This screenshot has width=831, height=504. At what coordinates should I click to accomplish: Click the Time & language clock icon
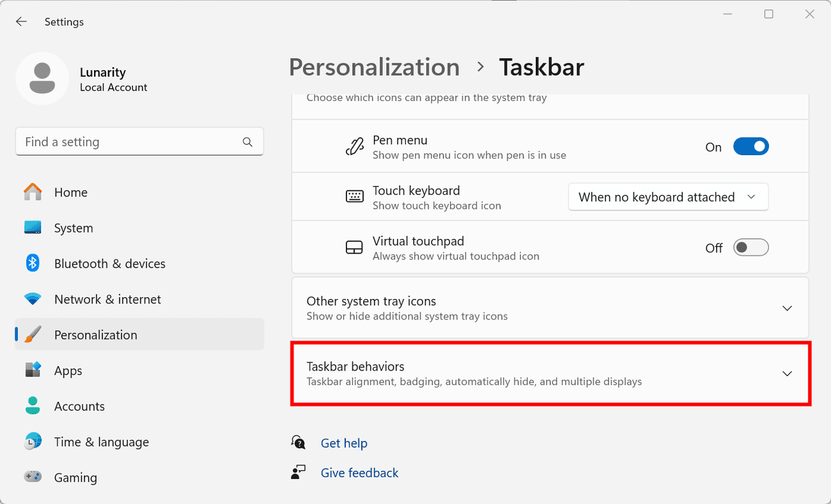[33, 441]
